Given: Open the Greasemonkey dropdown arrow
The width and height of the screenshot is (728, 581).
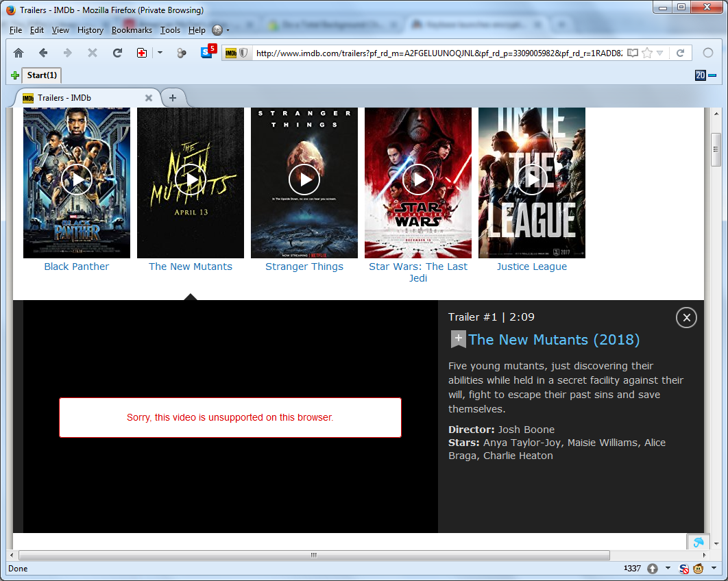Looking at the screenshot, I should [x=714, y=568].
